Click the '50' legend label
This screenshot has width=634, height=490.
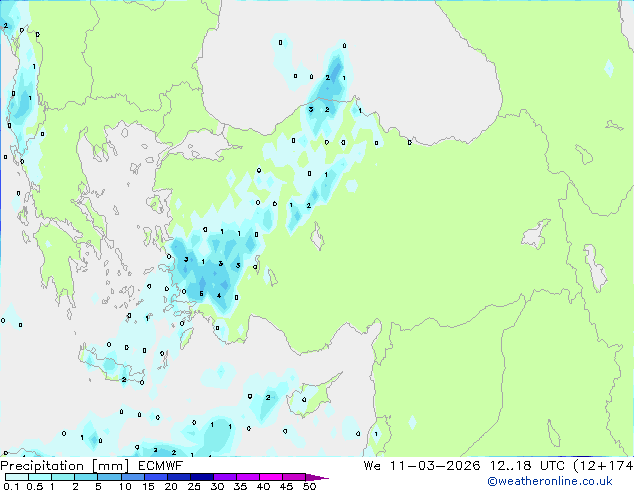[309, 486]
